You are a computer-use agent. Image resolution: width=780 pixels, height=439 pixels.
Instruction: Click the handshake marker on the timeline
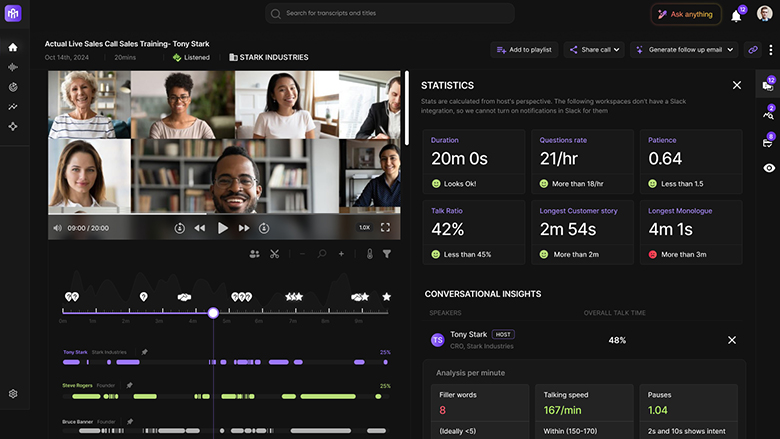(184, 297)
